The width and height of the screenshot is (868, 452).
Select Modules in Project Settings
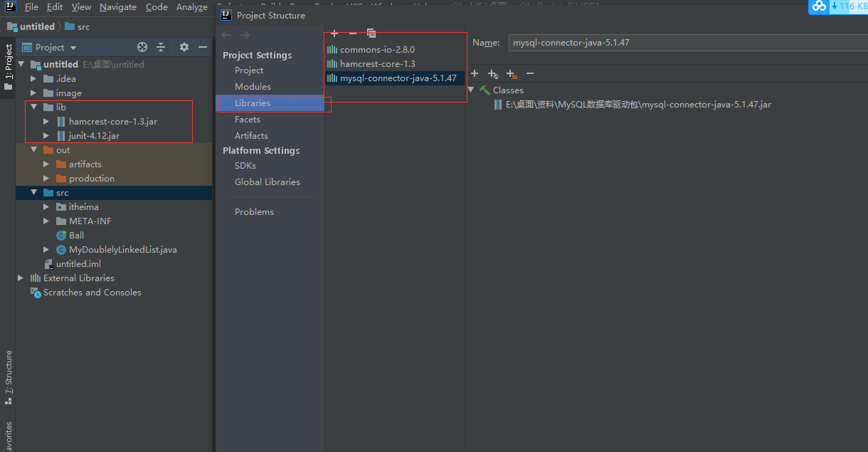pos(253,87)
